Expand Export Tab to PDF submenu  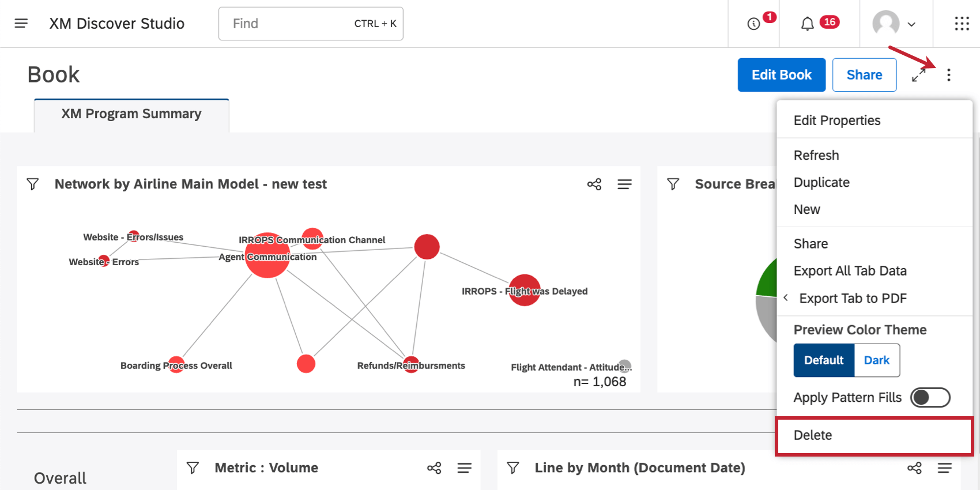[853, 298]
